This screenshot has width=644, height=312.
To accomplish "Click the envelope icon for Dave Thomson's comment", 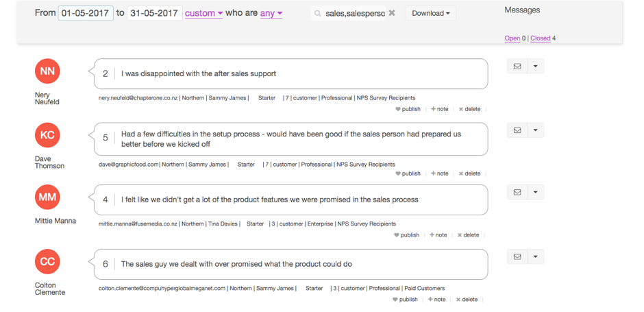I will (517, 130).
